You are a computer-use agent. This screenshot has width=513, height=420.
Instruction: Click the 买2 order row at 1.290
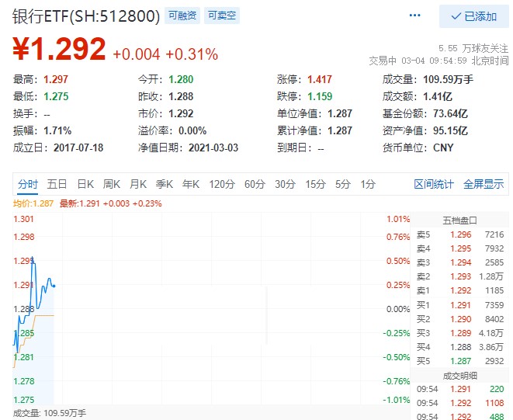460,319
